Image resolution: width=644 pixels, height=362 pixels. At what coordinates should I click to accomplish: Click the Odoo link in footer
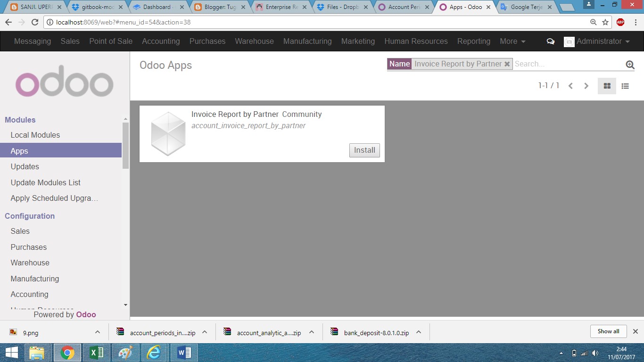pyautogui.click(x=86, y=314)
